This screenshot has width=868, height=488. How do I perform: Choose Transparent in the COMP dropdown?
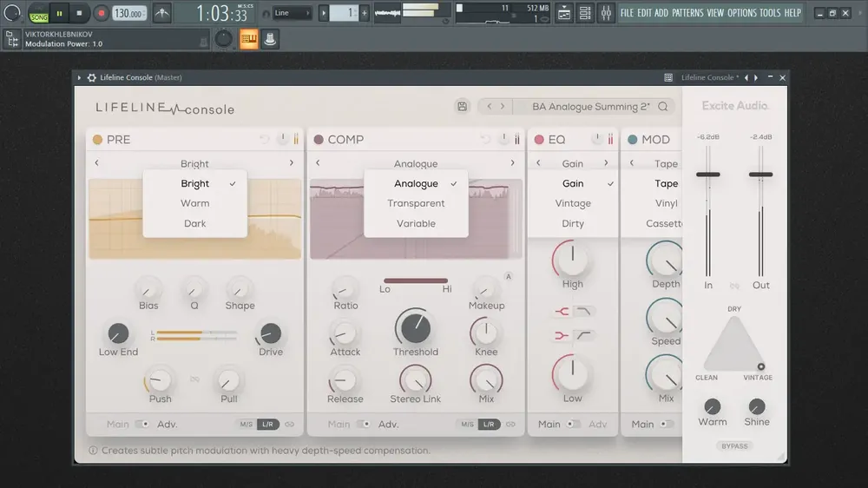coord(416,203)
